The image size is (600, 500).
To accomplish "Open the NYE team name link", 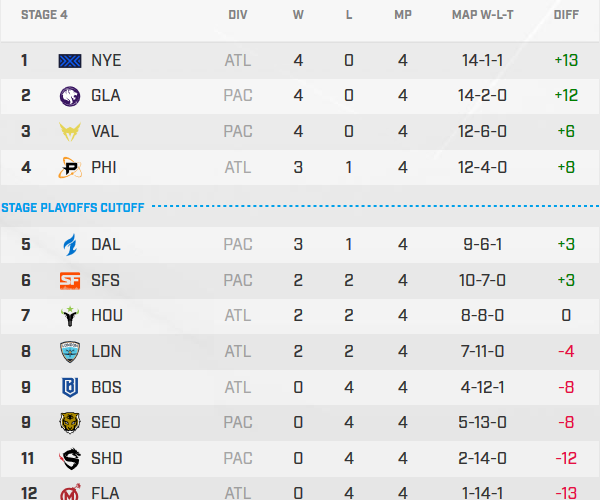I will coord(106,60).
